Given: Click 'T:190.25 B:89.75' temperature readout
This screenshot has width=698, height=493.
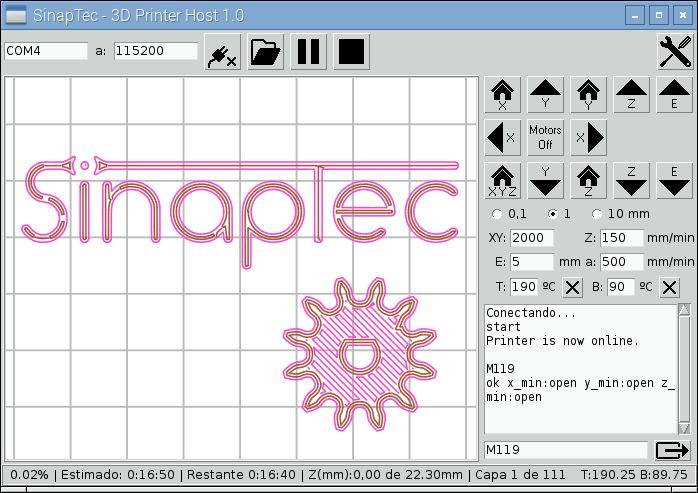Looking at the screenshot, I should (x=634, y=475).
